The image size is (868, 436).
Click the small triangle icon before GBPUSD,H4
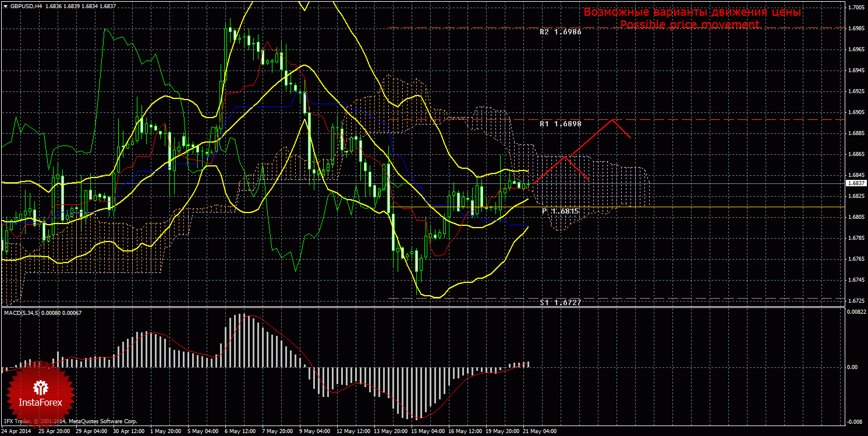pyautogui.click(x=5, y=6)
